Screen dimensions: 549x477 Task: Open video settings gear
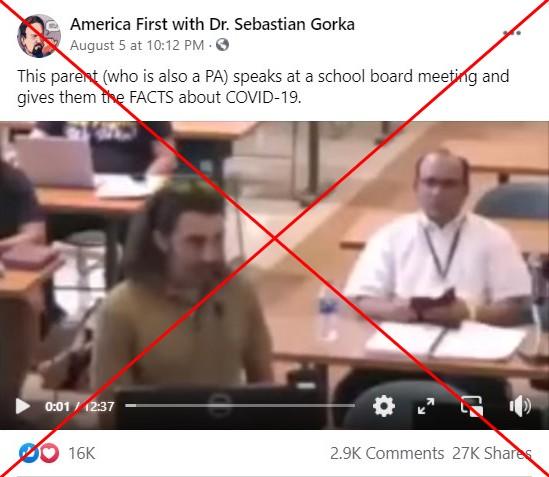384,406
